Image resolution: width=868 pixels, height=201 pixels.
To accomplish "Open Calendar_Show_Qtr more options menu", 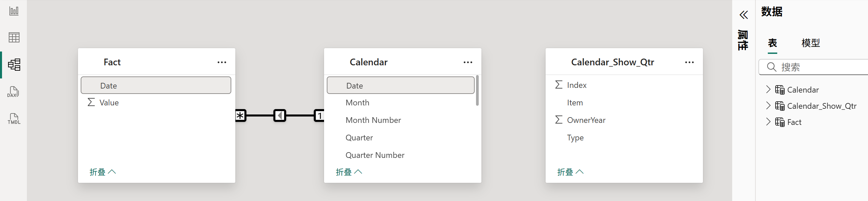I will [689, 62].
